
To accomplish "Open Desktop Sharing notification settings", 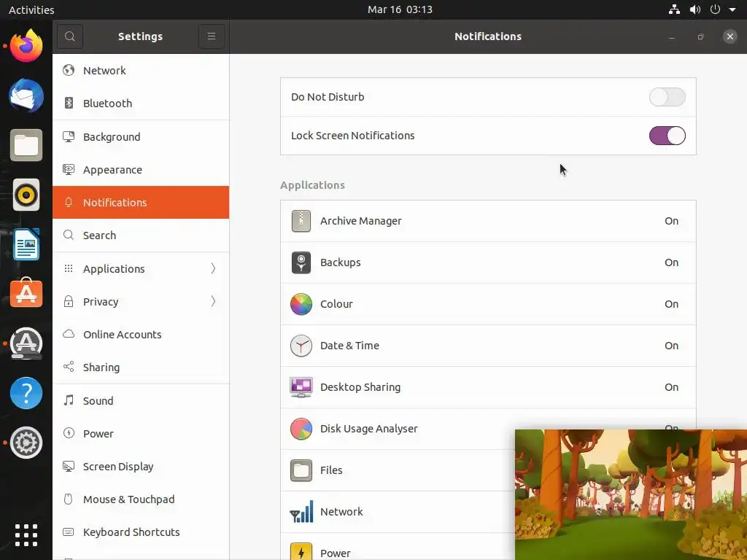I will tap(488, 387).
